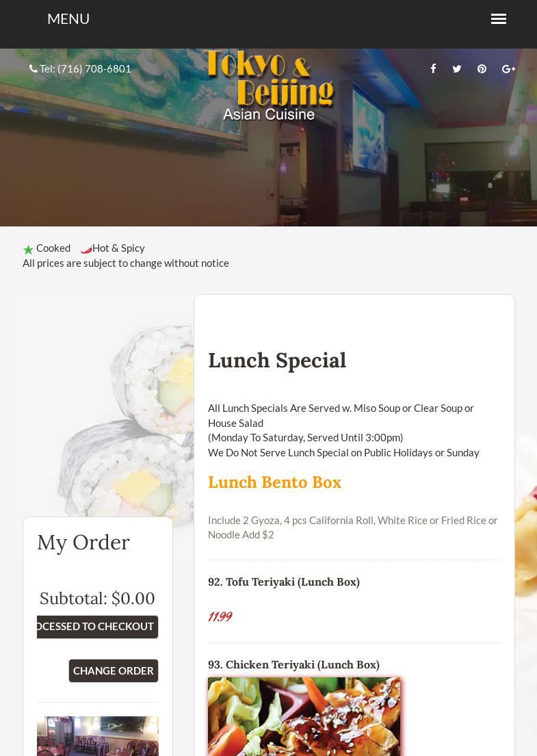Open the Chicken Teriyaki food photo
This screenshot has height=756, width=537.
(304, 716)
